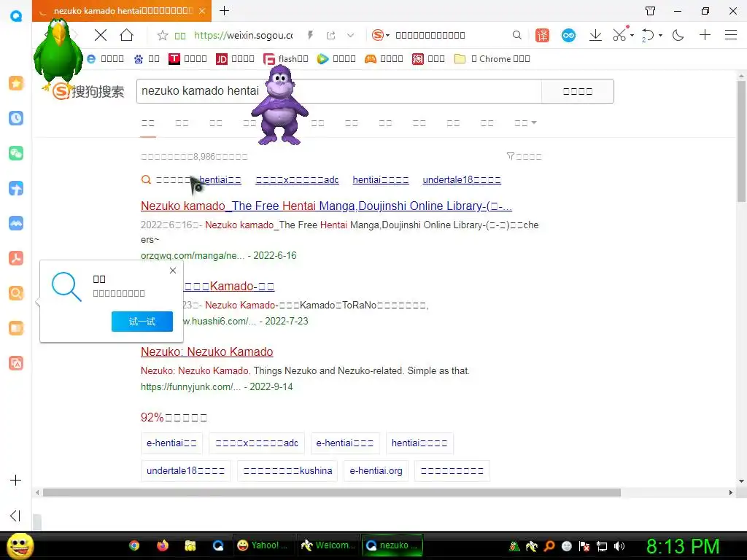The height and width of the screenshot is (560, 747).
Task: Stop page loading with the X button
Action: pos(101,35)
